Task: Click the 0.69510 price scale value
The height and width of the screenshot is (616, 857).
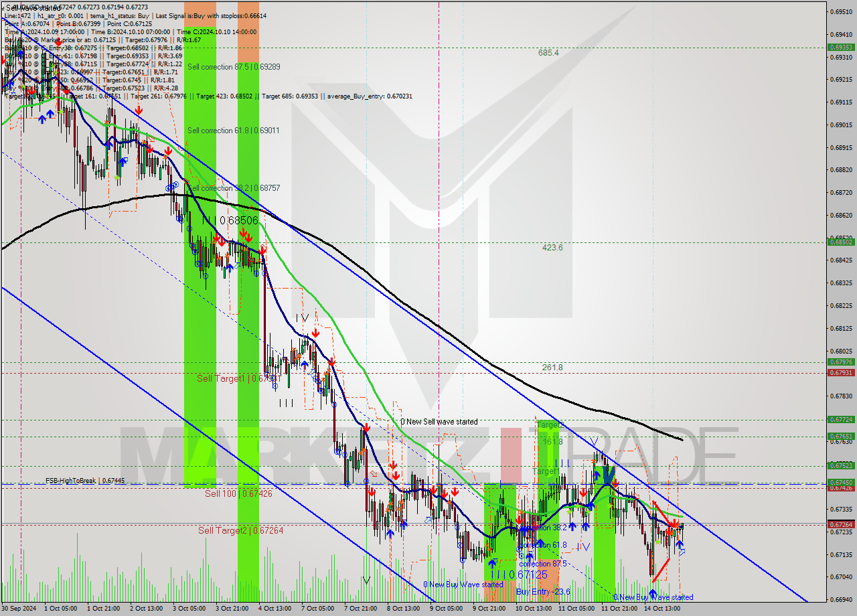Action: click(x=841, y=11)
